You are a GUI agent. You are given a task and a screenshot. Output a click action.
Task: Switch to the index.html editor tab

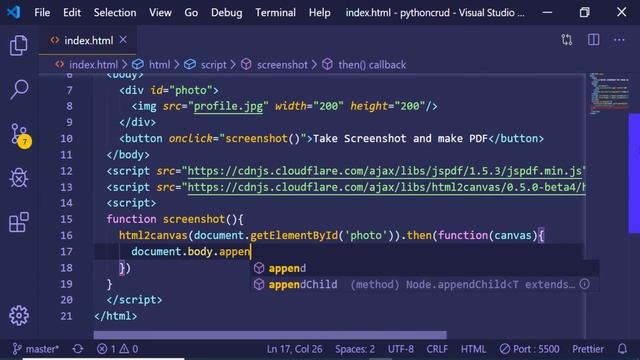coord(88,40)
